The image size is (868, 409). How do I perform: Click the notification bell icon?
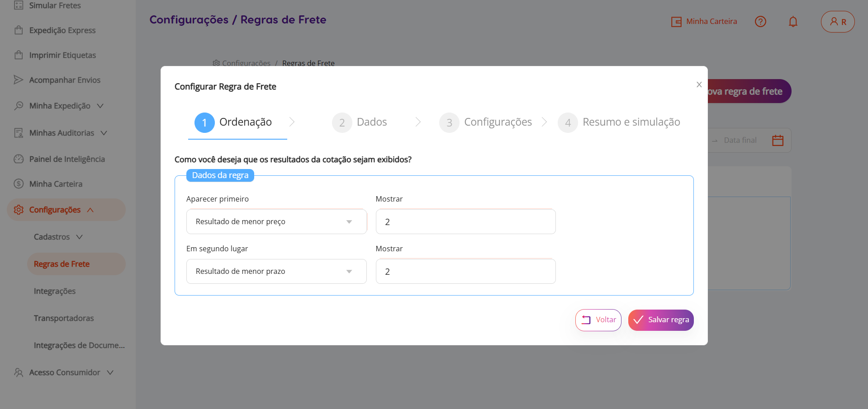click(x=793, y=22)
